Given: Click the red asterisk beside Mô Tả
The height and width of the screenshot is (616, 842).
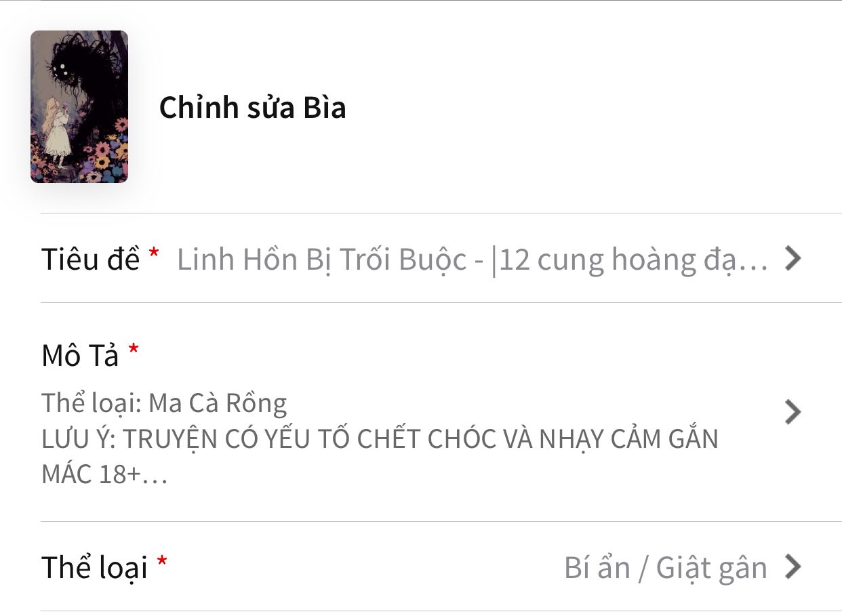Looking at the screenshot, I should click(x=134, y=349).
